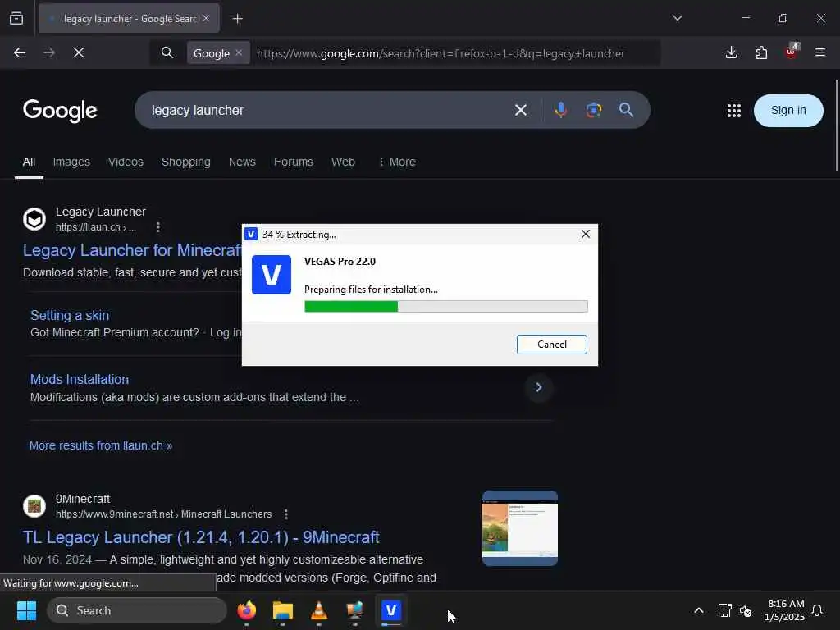Screen dimensions: 840x630
Task: Open the Windows Start menu
Action: point(26,610)
